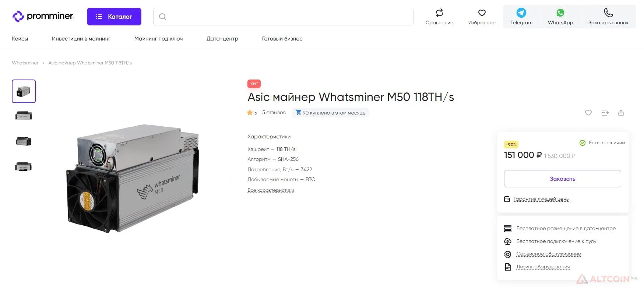This screenshot has width=644, height=289.
Task: Open the 5 отзывов reviews link
Action: [x=274, y=113]
